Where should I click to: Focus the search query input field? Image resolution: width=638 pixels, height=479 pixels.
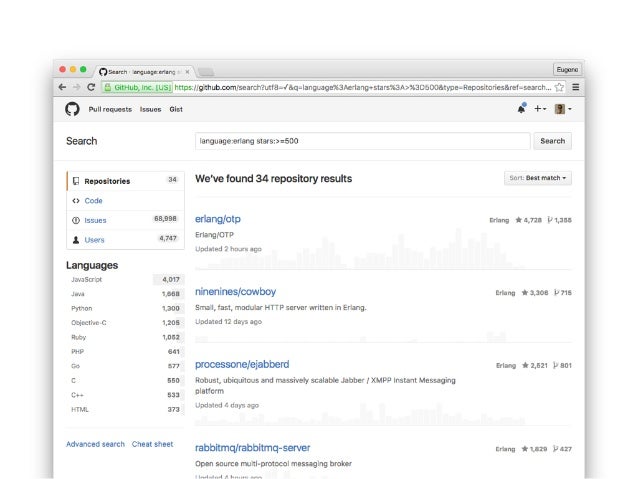[x=363, y=141]
